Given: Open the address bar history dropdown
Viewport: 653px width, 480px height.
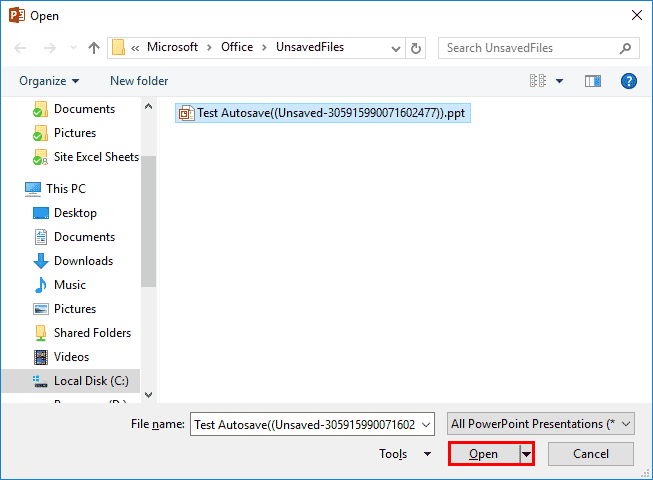Looking at the screenshot, I should click(396, 49).
